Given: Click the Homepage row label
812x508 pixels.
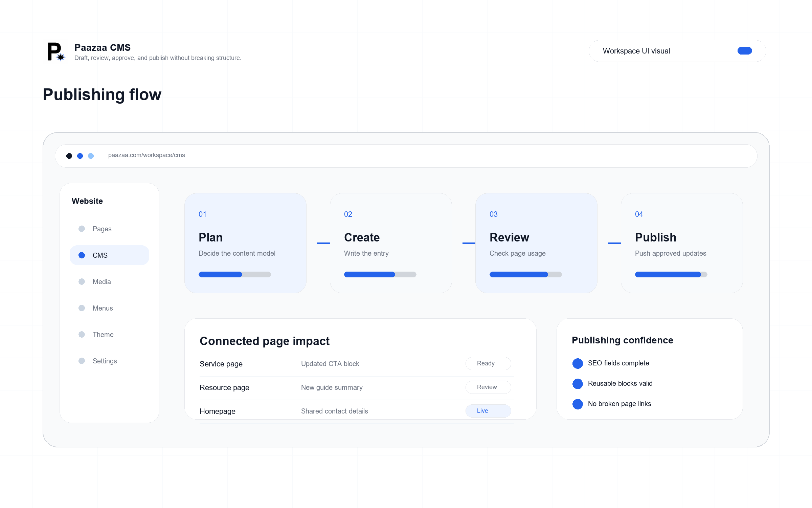Looking at the screenshot, I should (218, 411).
